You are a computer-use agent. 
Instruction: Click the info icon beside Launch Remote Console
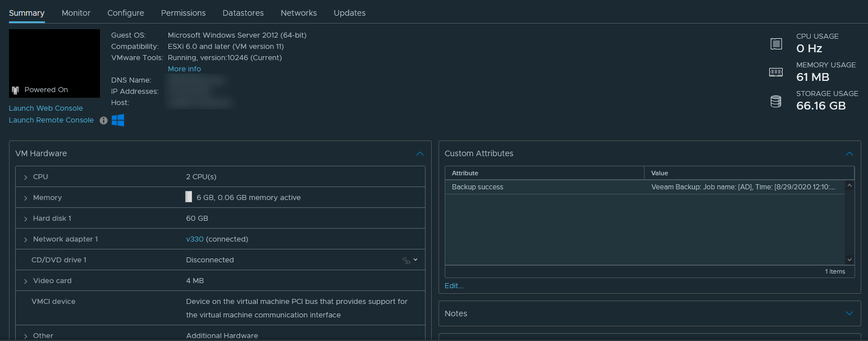(x=103, y=120)
